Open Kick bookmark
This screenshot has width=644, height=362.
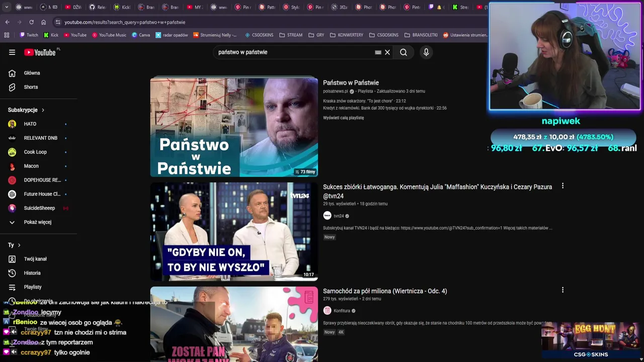(51, 35)
